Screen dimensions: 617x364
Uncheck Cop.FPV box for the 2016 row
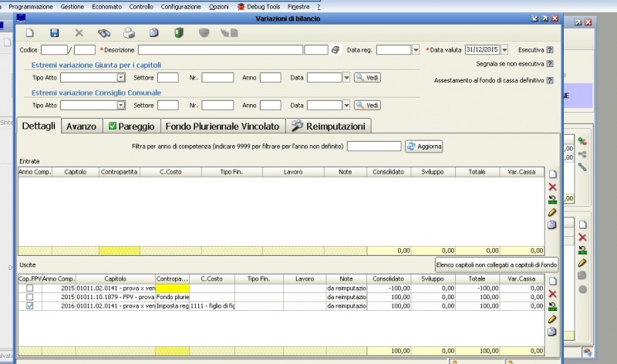pyautogui.click(x=29, y=306)
